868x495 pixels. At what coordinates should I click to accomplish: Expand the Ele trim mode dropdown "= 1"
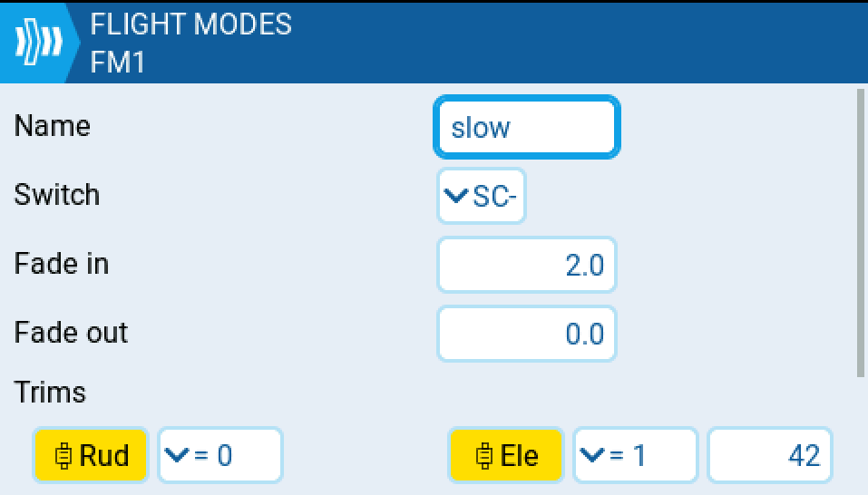coord(635,455)
